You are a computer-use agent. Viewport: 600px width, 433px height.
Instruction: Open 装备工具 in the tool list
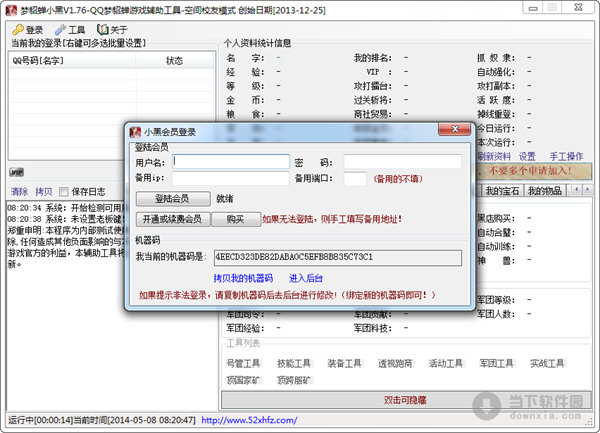pos(344,363)
